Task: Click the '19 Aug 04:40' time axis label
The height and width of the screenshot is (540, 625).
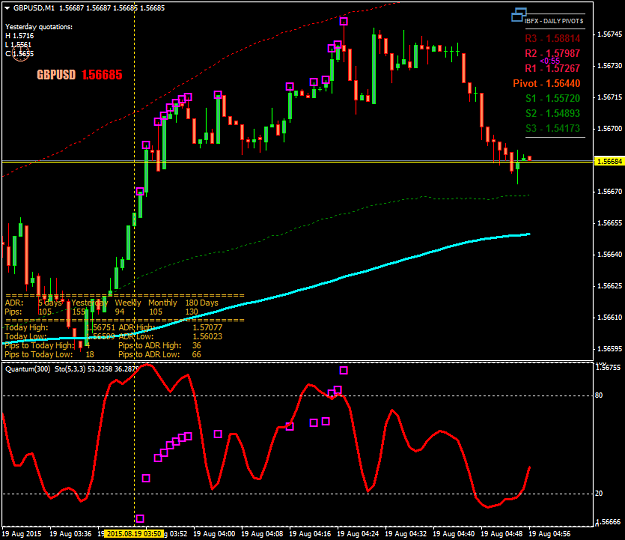Action: point(454,533)
